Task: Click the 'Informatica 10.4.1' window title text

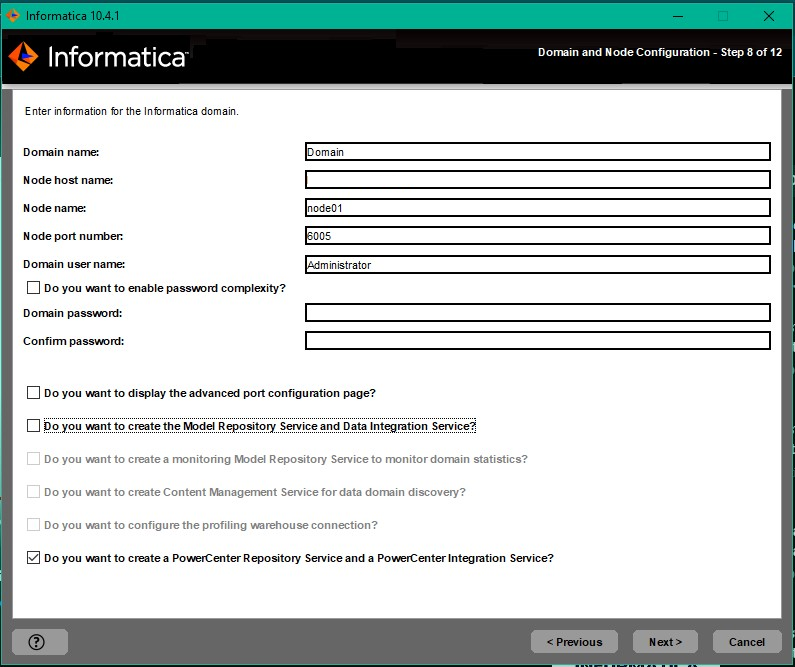Action: coord(73,16)
